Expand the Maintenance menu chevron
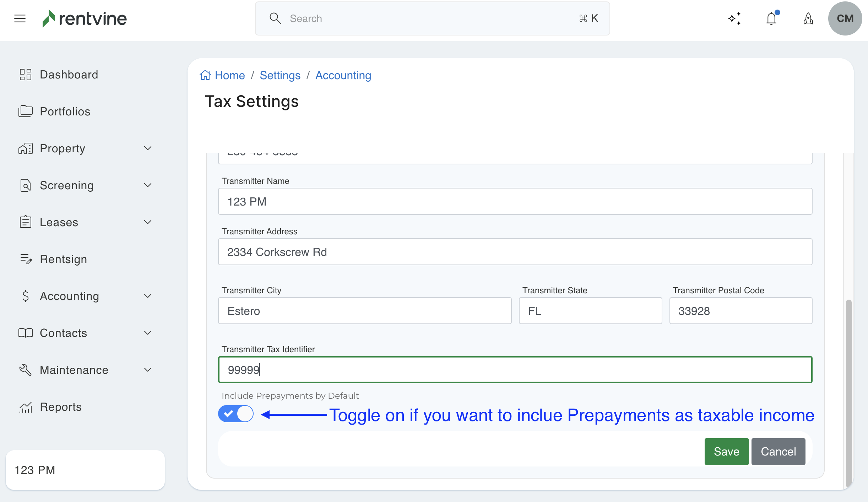The width and height of the screenshot is (868, 502). [x=148, y=370]
